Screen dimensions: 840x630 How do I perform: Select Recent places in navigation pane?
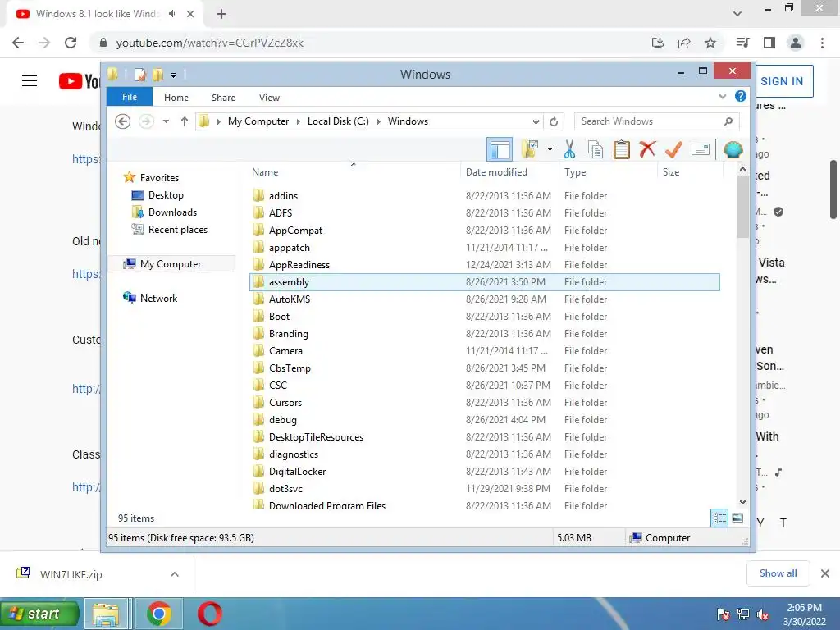point(177,230)
